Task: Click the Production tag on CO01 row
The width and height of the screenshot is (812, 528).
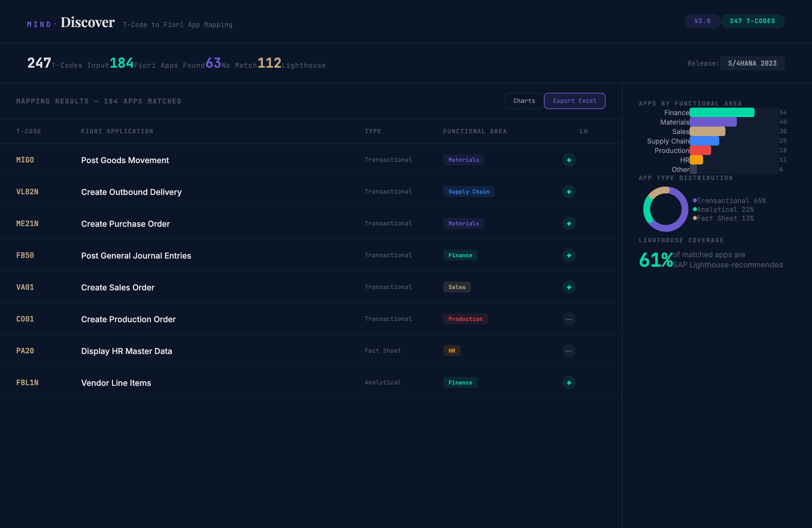Action: click(x=465, y=319)
